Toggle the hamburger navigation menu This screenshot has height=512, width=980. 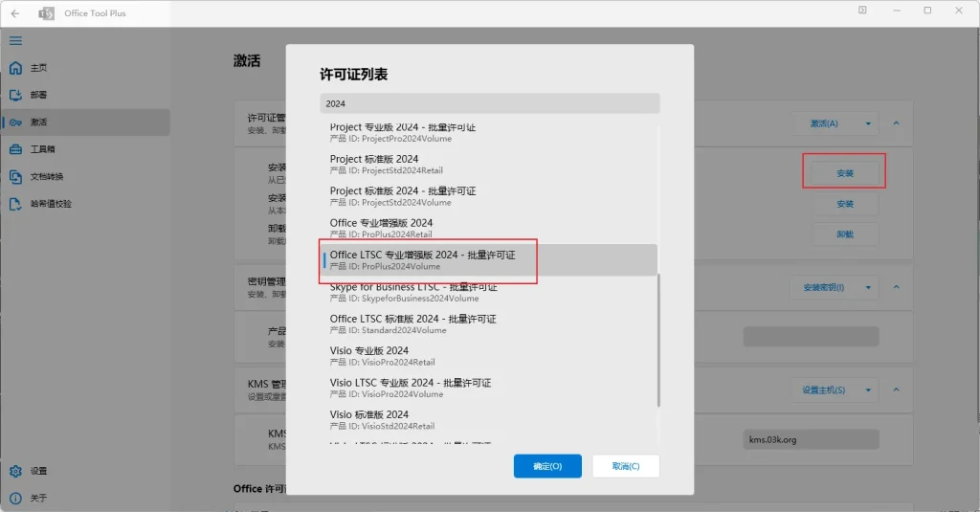pyautogui.click(x=15, y=40)
